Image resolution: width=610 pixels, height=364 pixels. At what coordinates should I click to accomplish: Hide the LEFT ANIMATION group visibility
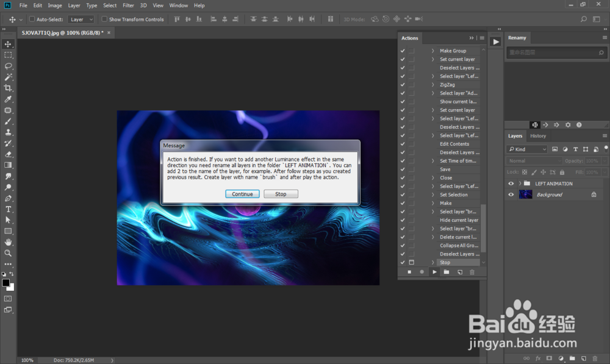[x=511, y=184]
